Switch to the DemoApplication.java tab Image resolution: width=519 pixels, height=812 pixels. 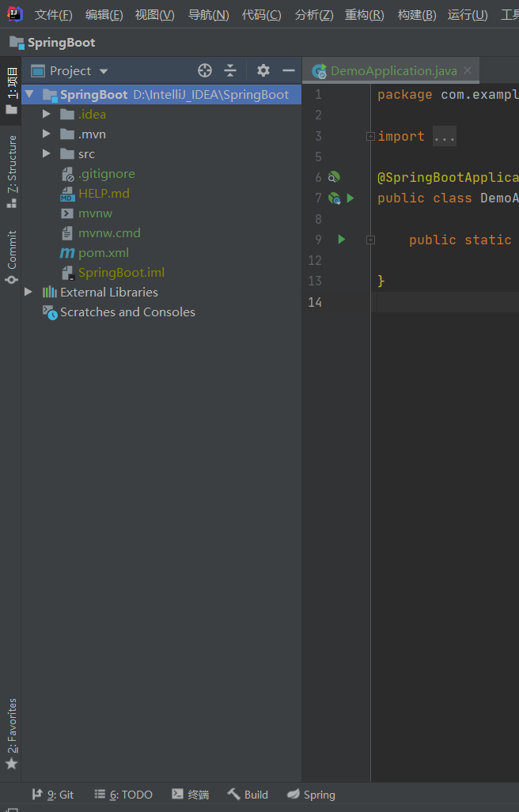coord(392,70)
